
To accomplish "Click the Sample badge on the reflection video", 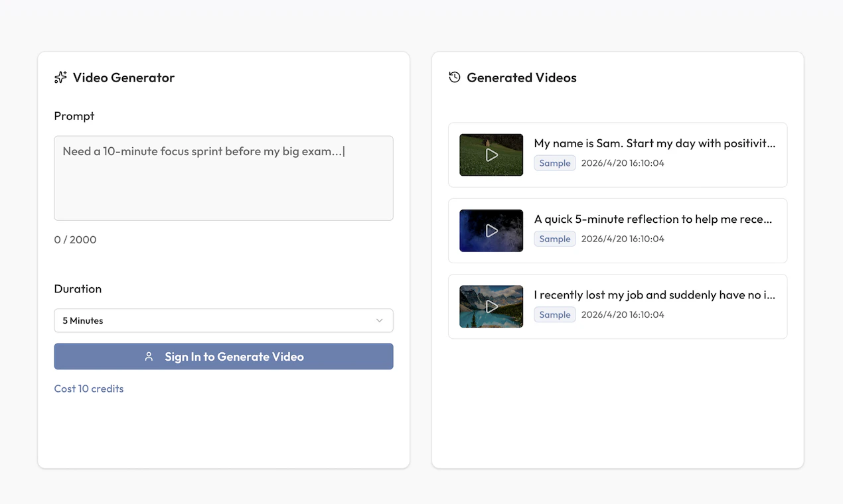I will 554,238.
